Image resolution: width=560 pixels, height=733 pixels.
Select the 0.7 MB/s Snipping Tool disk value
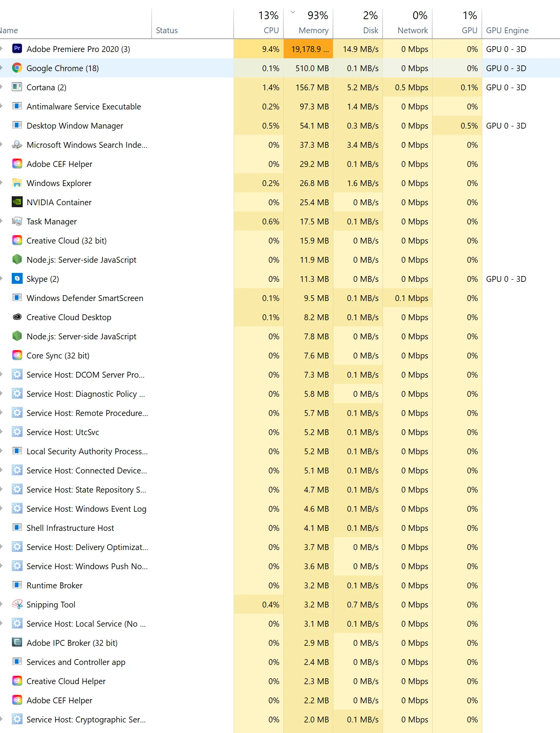(358, 604)
